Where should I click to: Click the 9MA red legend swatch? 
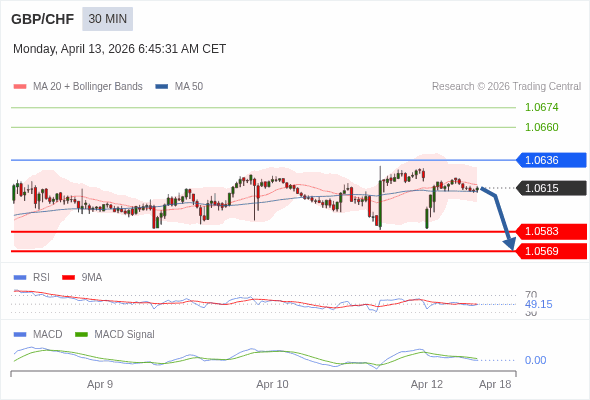coord(68,278)
